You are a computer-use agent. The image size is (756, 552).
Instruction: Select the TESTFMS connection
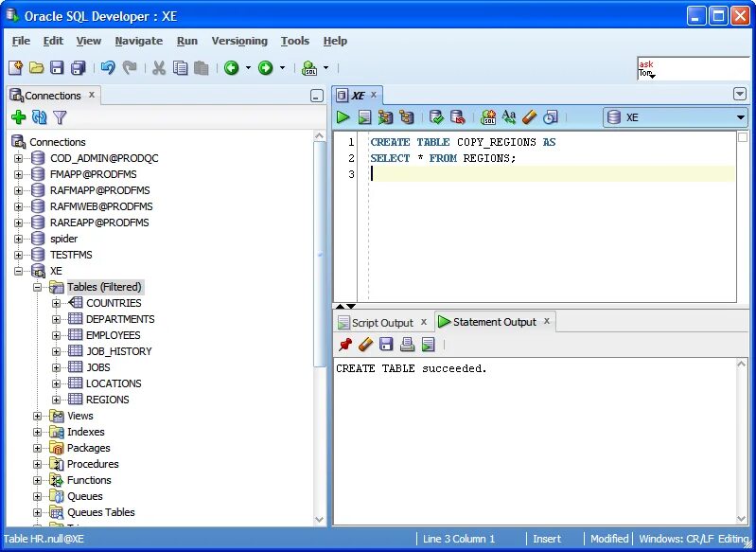71,255
